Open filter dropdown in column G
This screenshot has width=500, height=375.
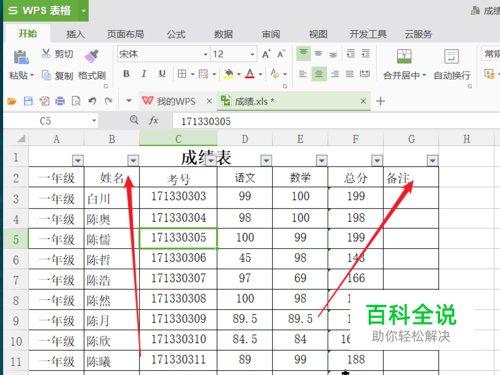pos(432,161)
